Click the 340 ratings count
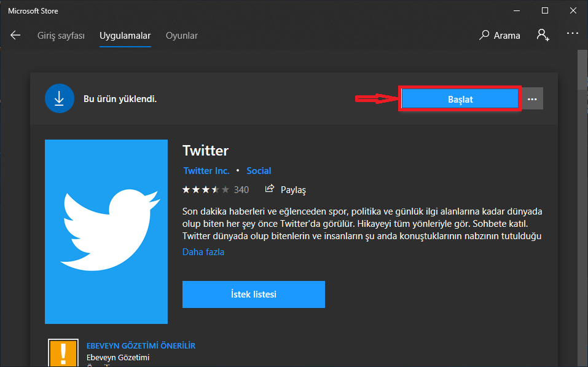 [x=241, y=190]
